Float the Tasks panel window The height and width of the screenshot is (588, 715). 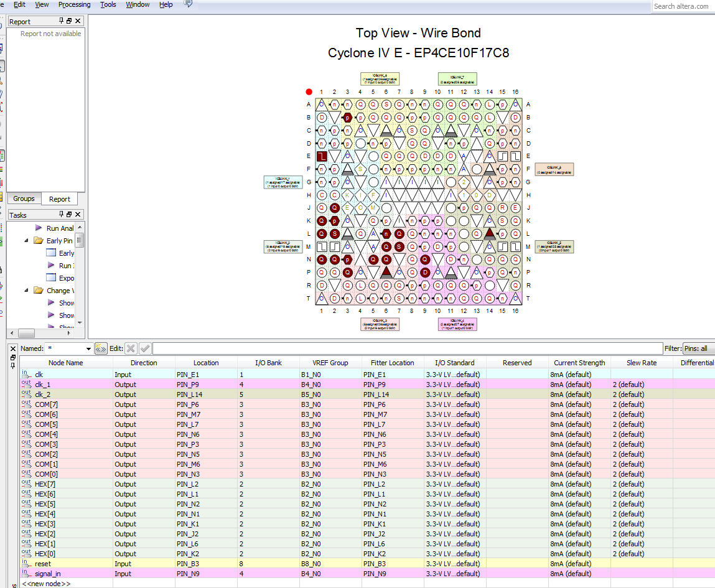(69, 215)
